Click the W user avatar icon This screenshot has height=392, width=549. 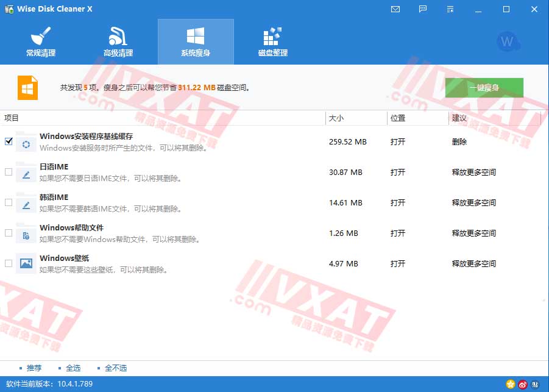508,42
